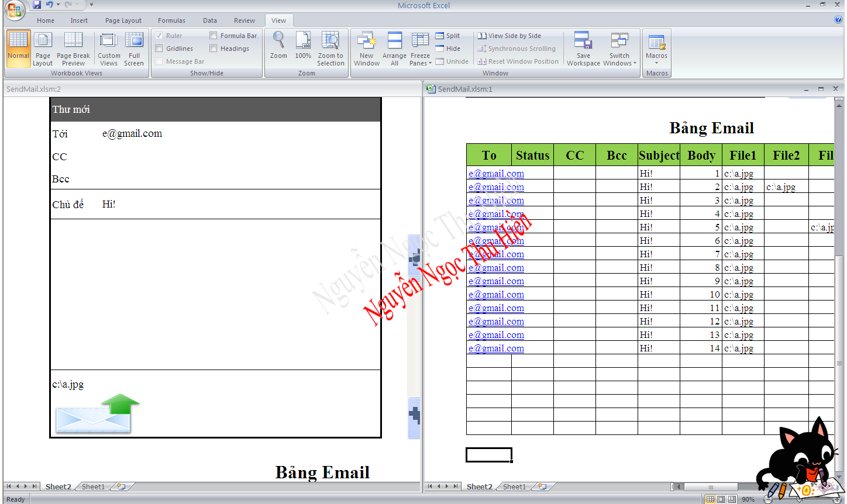This screenshot has width=847, height=504.
Task: Click the selected empty cell below table
Action: point(489,455)
